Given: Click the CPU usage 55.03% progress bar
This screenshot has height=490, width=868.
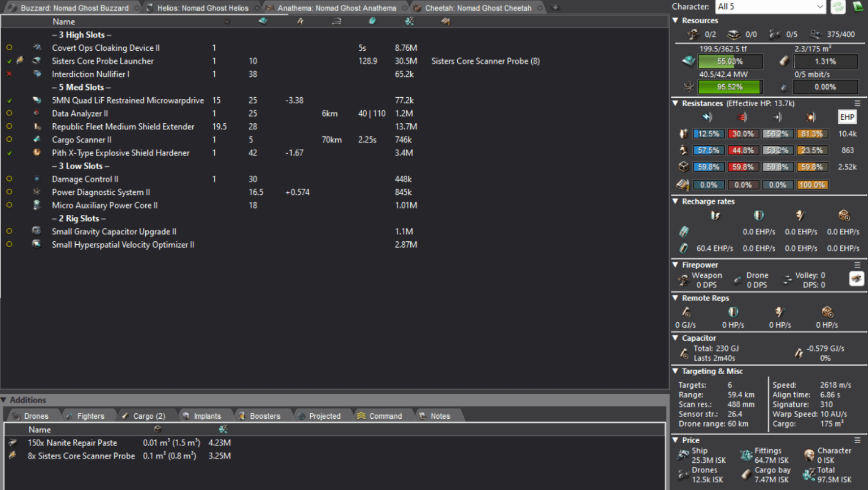Looking at the screenshot, I should click(x=730, y=61).
